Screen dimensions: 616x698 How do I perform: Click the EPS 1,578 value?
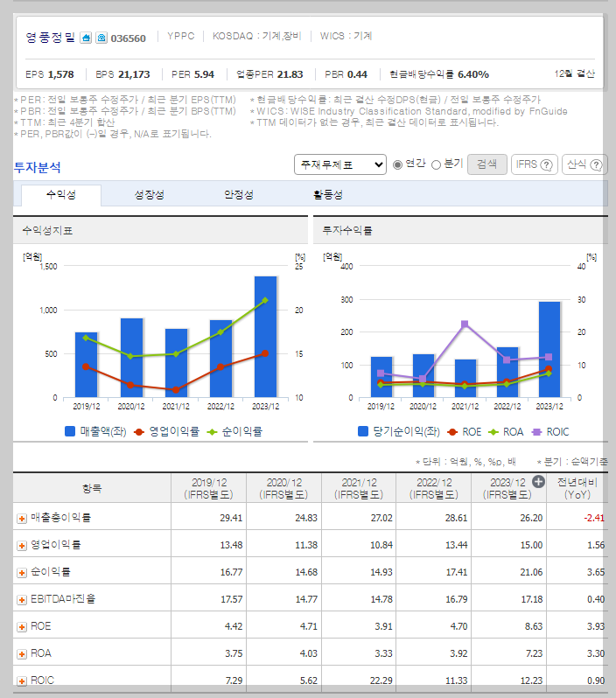[x=61, y=74]
